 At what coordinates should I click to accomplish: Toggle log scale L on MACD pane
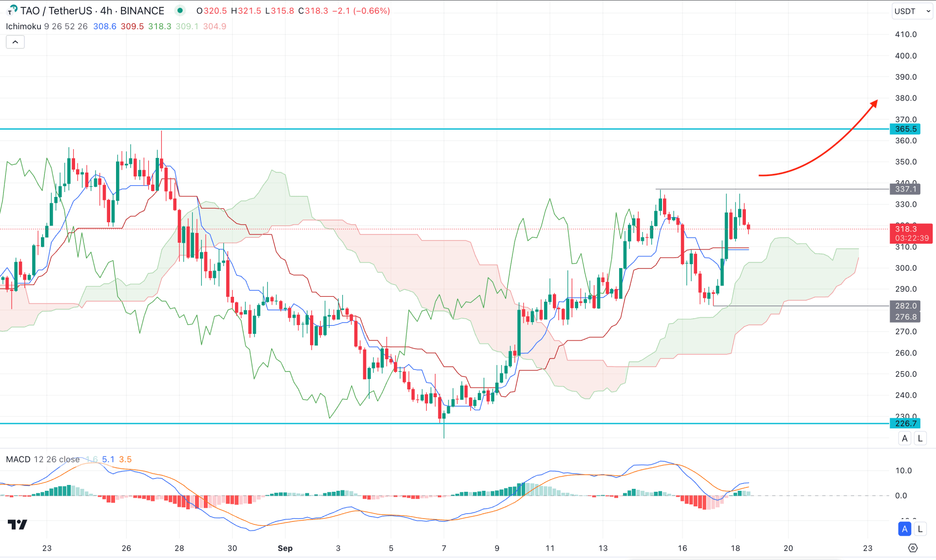tap(920, 529)
